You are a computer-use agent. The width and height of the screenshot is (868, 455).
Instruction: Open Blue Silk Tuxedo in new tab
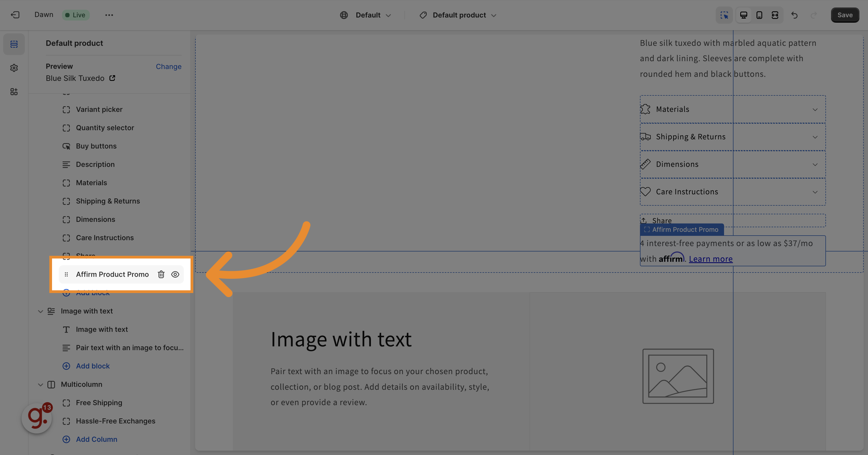click(x=112, y=78)
